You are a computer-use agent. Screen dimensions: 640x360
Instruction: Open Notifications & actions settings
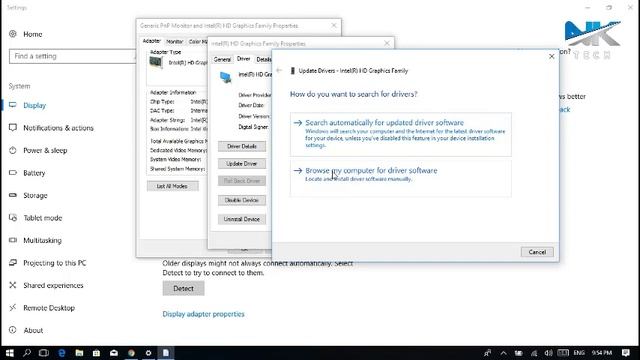(51, 128)
